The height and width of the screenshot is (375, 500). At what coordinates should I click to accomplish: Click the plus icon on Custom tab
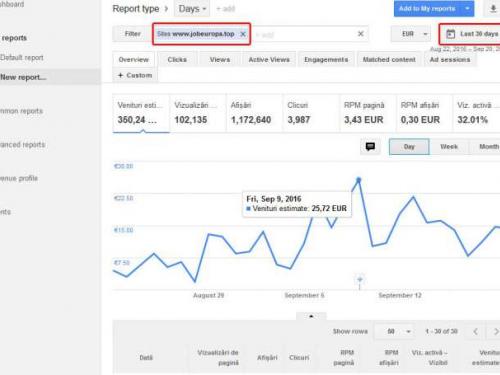[x=121, y=75]
